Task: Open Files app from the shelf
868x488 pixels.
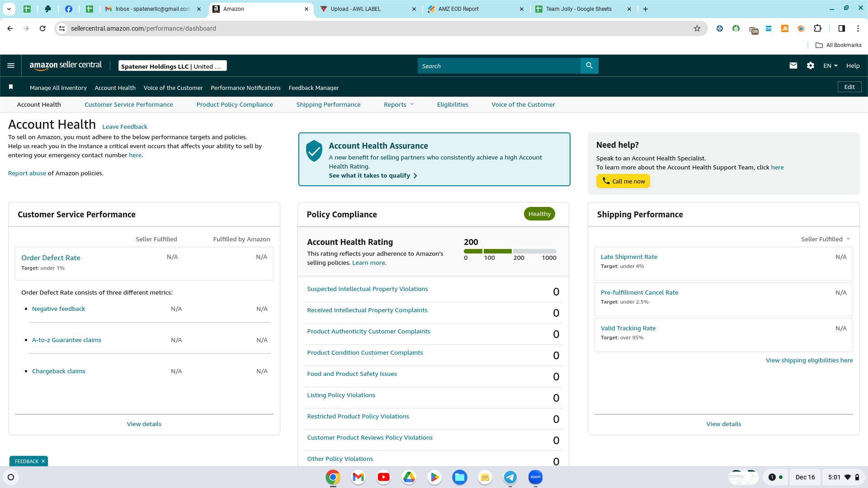Action: point(459,477)
